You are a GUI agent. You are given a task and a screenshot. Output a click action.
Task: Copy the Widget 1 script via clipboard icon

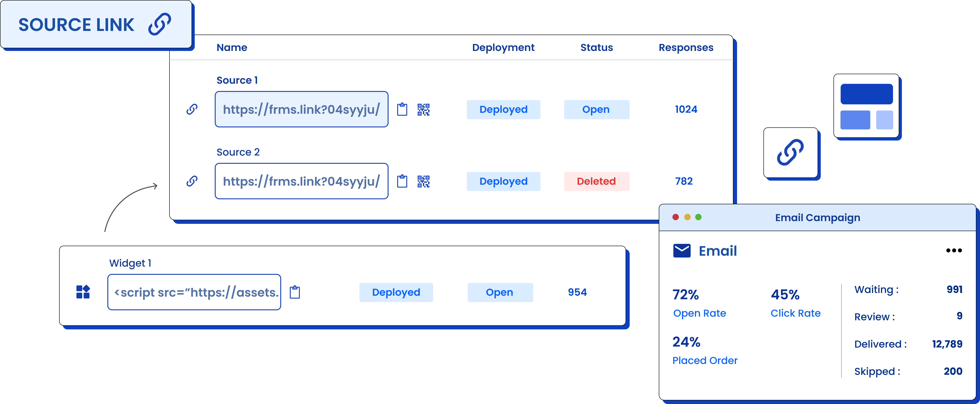295,292
